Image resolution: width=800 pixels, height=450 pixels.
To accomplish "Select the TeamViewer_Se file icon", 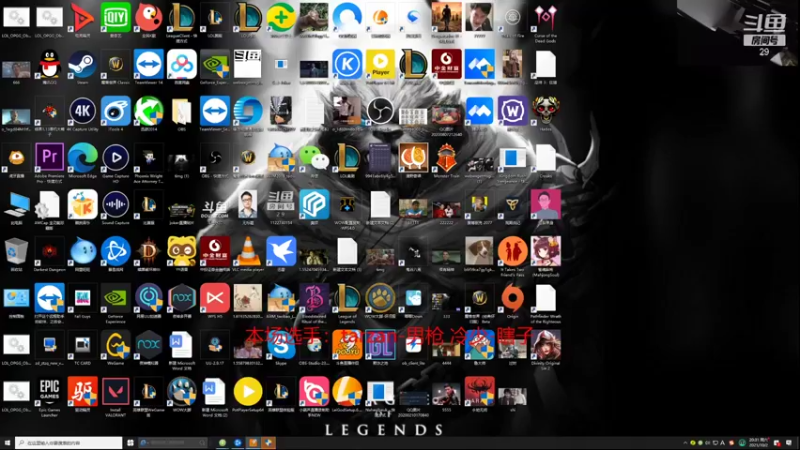I will tap(215, 111).
